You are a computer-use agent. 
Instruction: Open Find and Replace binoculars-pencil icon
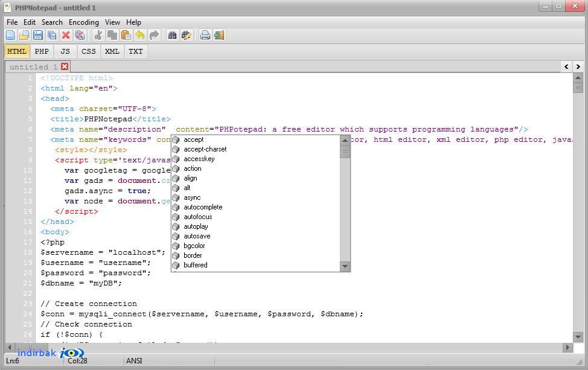point(187,35)
